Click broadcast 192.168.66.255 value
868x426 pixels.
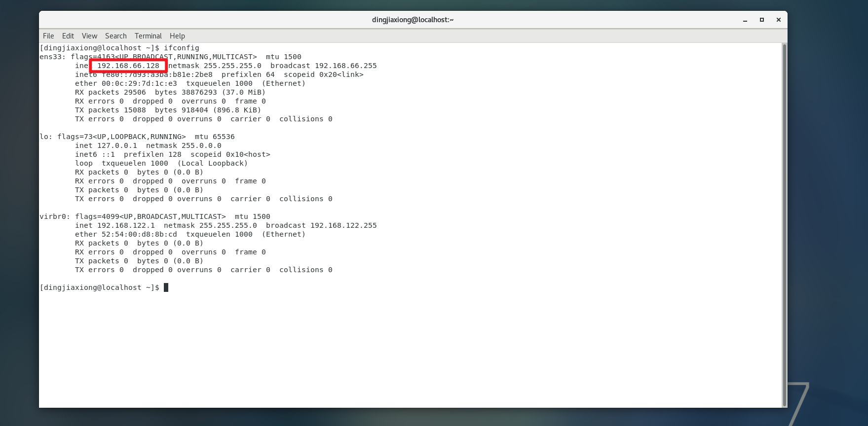click(345, 66)
